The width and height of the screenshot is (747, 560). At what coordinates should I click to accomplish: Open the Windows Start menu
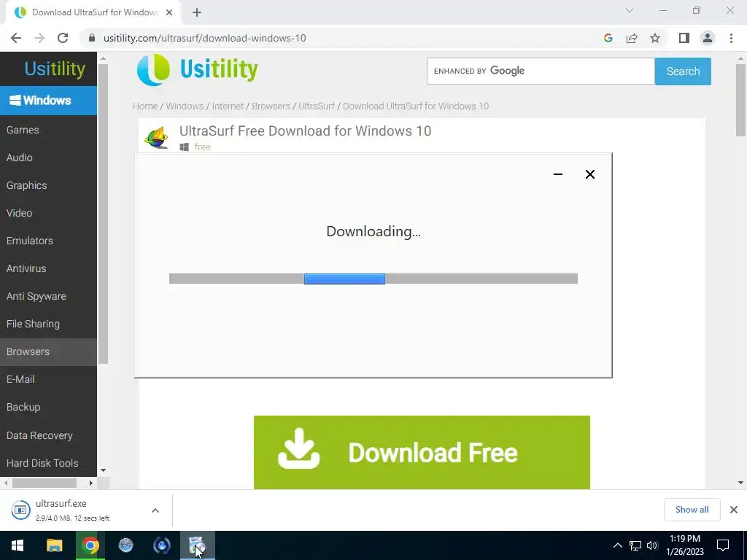[x=18, y=545]
